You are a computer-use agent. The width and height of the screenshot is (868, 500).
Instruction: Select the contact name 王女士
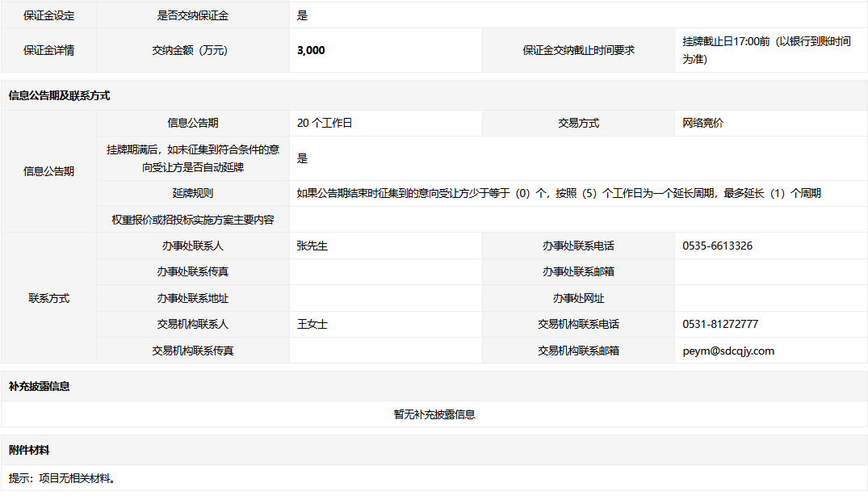[x=312, y=324]
